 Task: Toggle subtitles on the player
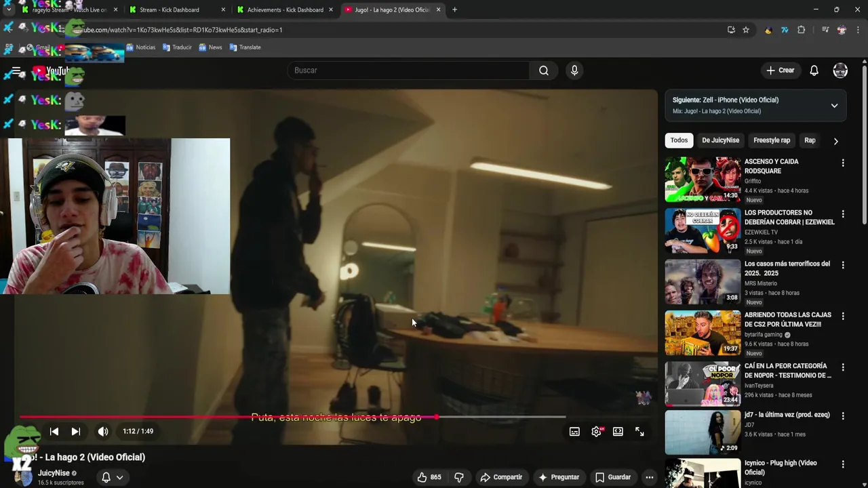[574, 432]
